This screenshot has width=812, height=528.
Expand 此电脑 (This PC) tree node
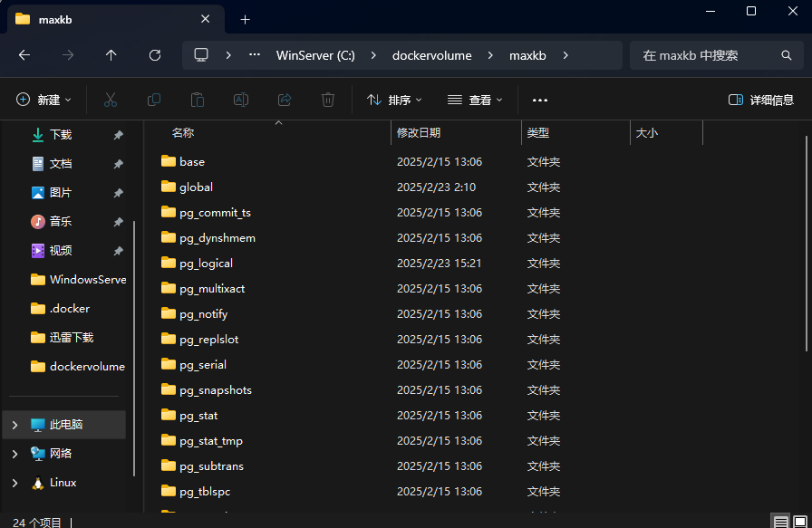pos(15,425)
